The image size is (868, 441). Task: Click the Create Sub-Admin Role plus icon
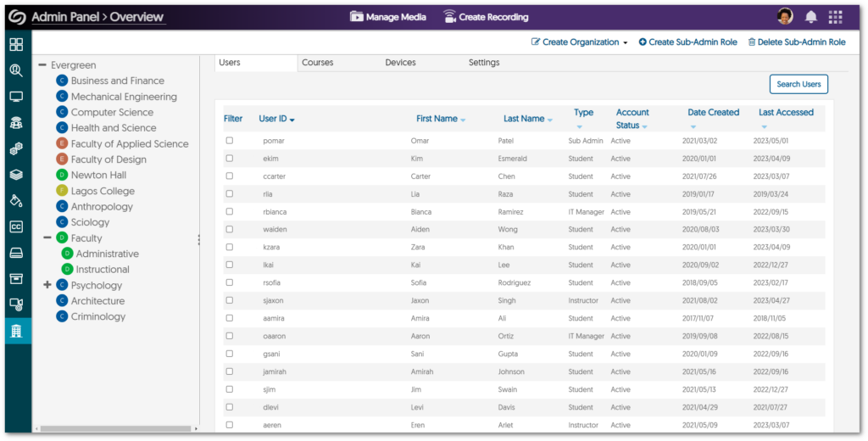tap(643, 42)
